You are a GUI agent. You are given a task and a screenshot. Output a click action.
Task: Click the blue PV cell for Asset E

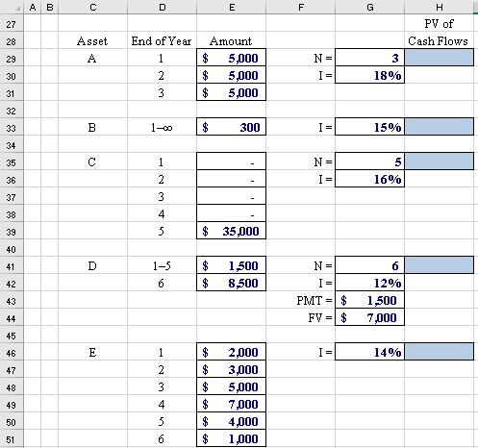(x=440, y=352)
